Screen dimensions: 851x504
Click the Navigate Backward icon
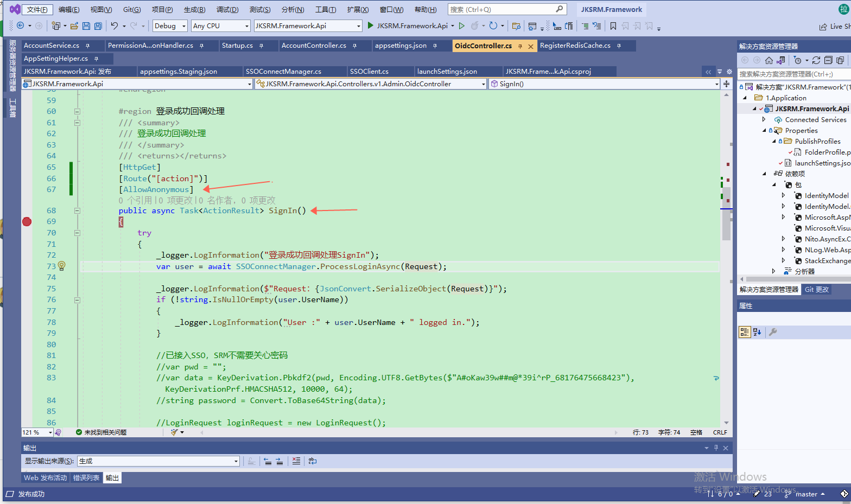(21, 25)
